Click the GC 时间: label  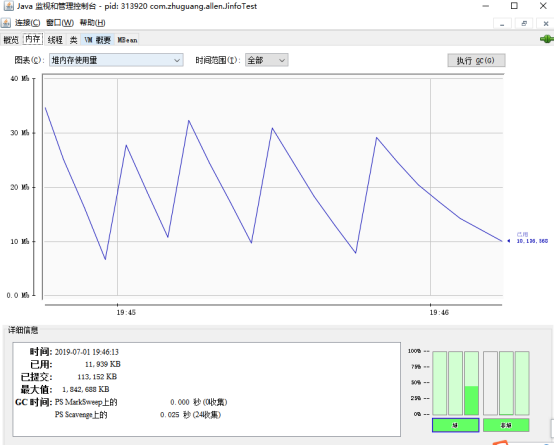[34, 402]
